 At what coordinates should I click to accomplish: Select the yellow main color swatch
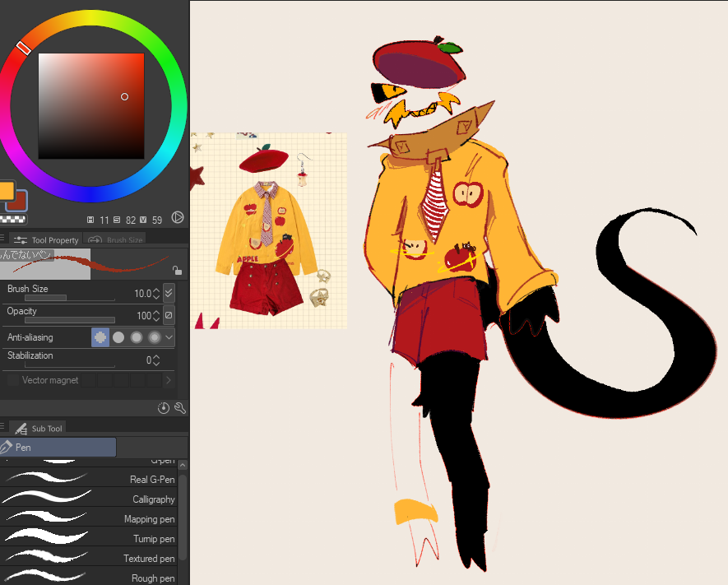(x=7, y=190)
